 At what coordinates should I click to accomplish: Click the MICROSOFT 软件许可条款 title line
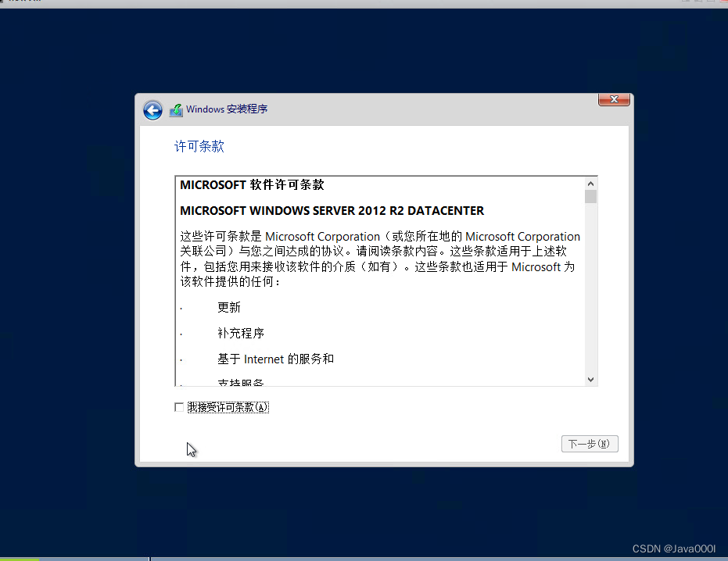(x=252, y=184)
